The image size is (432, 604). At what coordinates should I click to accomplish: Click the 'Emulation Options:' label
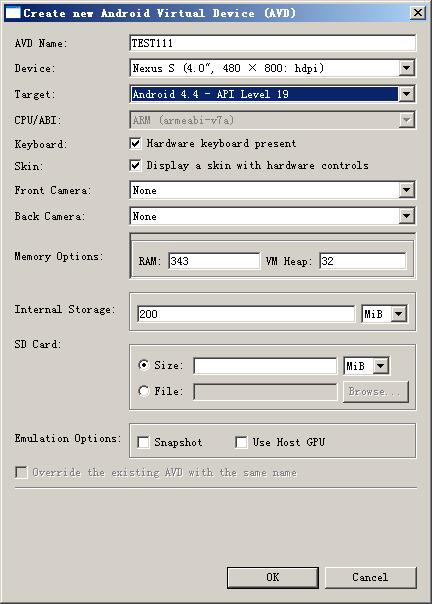pyautogui.click(x=68, y=438)
